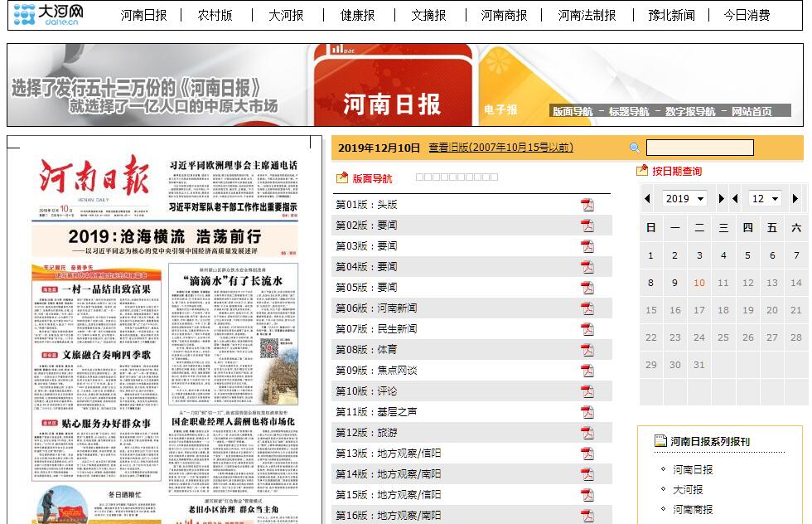The height and width of the screenshot is (524, 812).
Task: Switch to 标题导航 in the banner
Action: point(629,111)
